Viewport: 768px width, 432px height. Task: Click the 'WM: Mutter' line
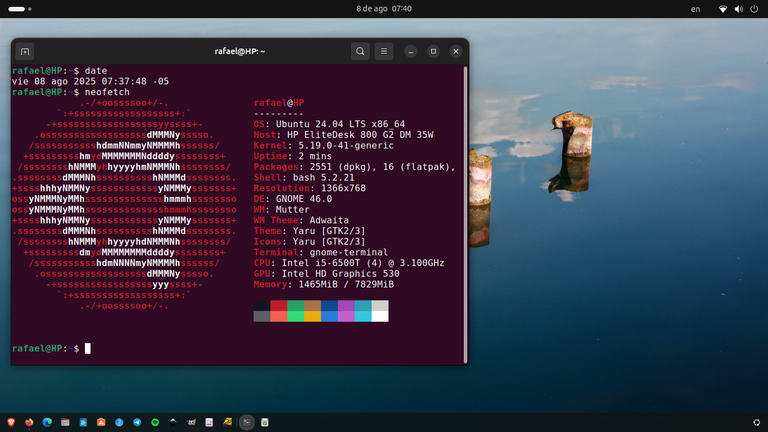281,210
